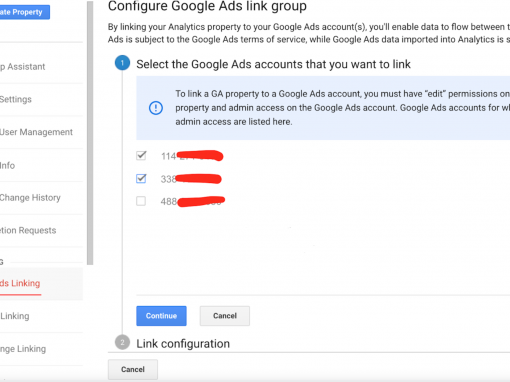Click the blue Create Property button
Screen dimensions: 510x382
(24, 12)
